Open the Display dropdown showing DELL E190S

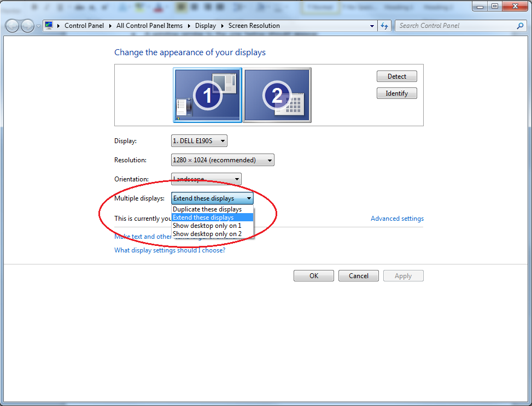pos(199,141)
